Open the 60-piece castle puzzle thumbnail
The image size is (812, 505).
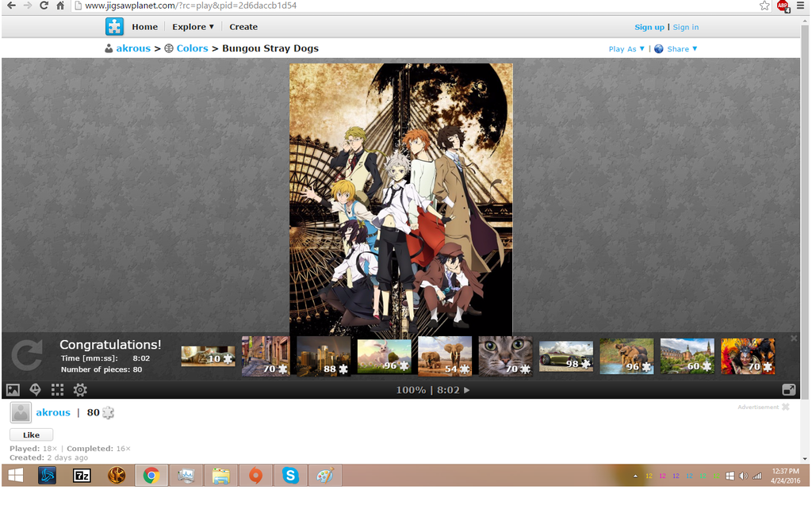pyautogui.click(x=688, y=356)
